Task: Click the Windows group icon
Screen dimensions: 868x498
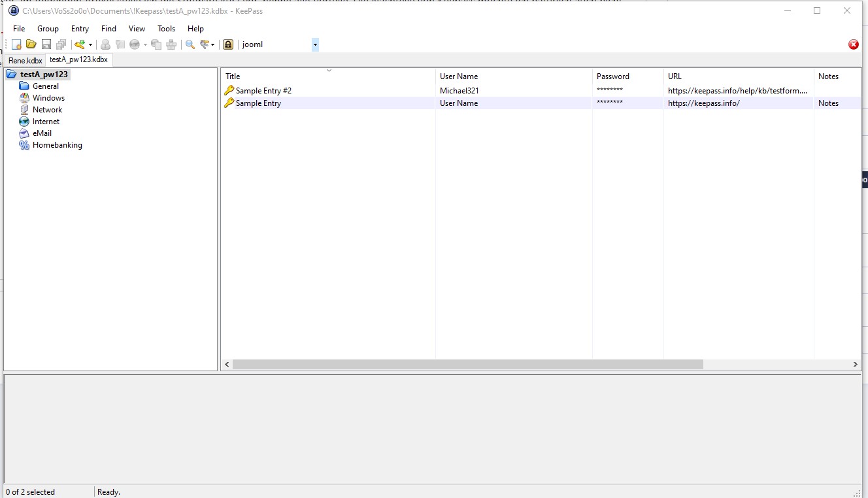Action: pyautogui.click(x=24, y=98)
